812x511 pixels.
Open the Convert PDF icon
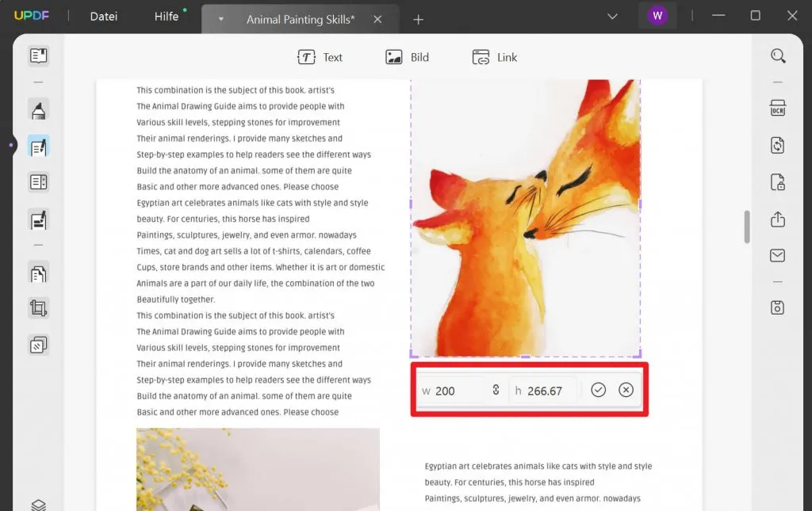click(x=777, y=145)
